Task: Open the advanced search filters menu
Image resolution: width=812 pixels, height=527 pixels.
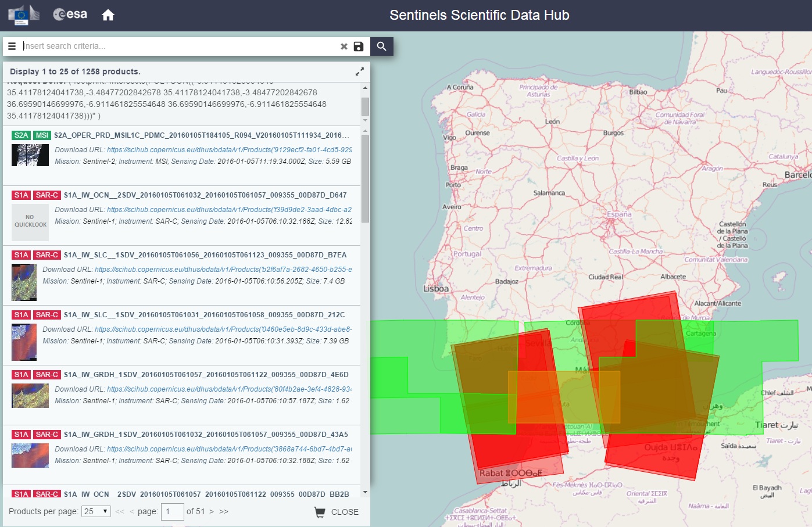Action: coord(12,46)
